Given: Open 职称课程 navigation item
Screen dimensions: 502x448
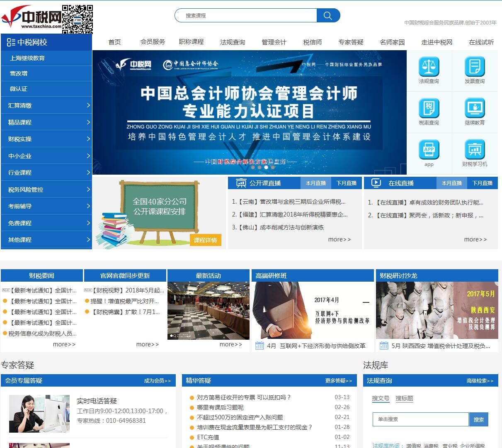Looking at the screenshot, I should (x=191, y=42).
